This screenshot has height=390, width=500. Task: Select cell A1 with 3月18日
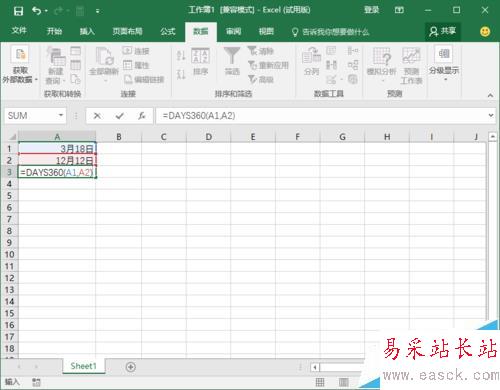pyautogui.click(x=57, y=148)
